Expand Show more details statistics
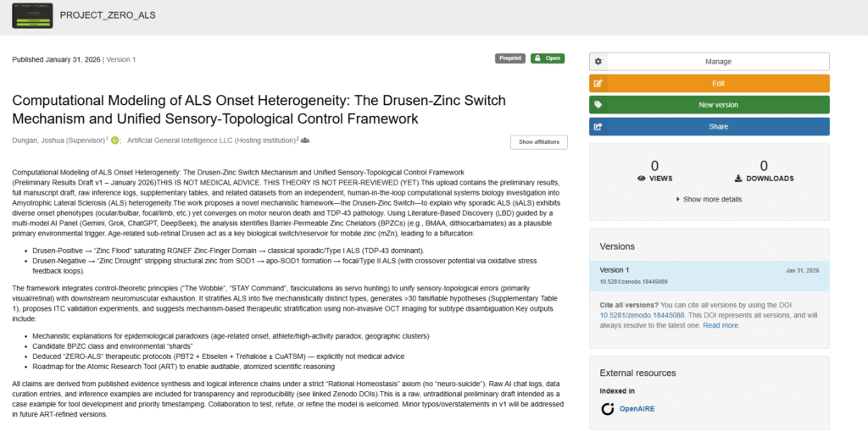The image size is (868, 431). 709,199
